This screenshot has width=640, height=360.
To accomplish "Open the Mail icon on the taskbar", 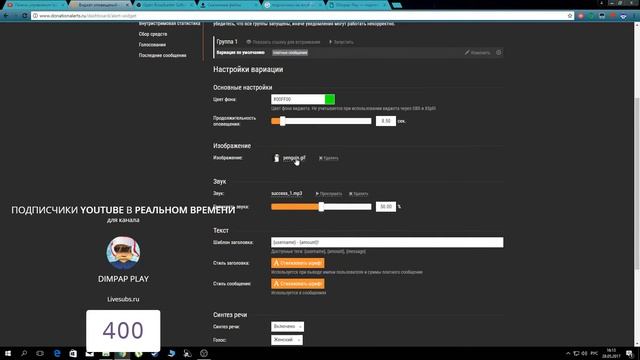I will (x=89, y=353).
